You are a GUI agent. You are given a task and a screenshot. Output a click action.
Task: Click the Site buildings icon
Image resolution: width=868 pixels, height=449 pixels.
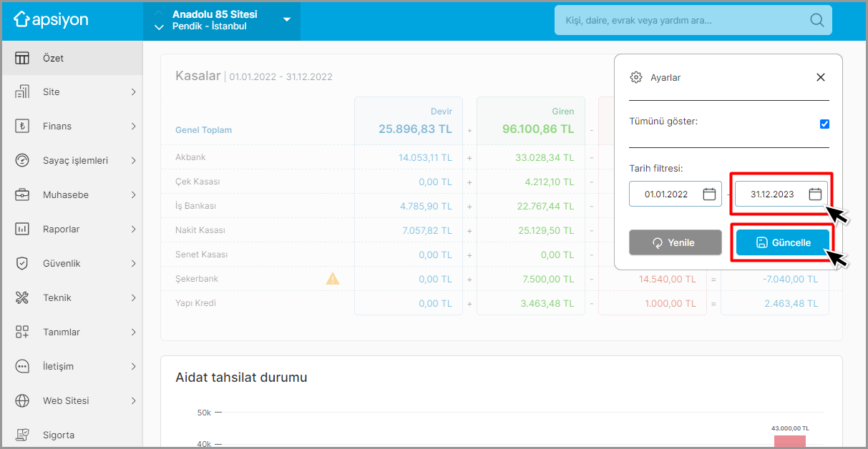point(22,92)
